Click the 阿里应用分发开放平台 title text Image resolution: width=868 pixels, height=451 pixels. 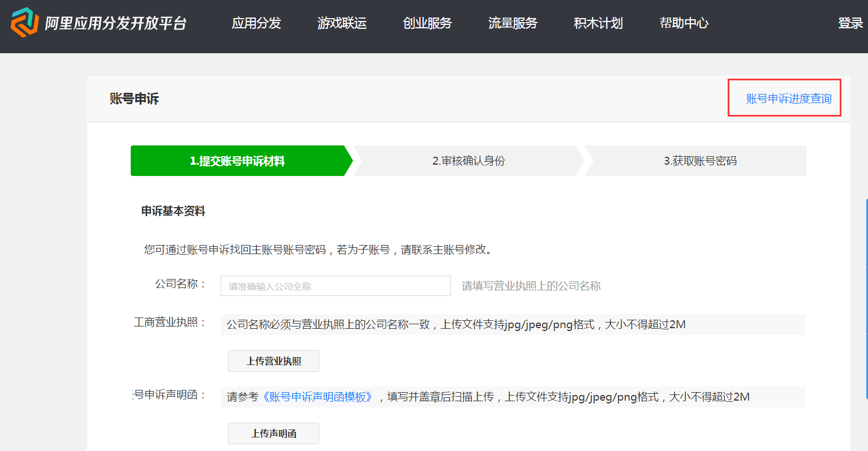click(x=116, y=23)
